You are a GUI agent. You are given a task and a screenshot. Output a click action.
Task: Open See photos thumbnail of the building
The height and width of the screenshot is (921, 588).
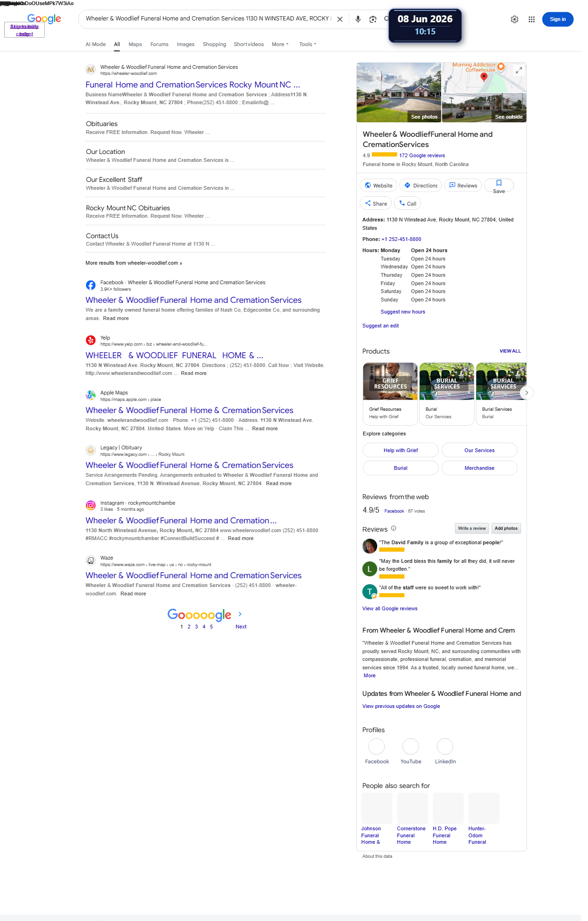[399, 93]
